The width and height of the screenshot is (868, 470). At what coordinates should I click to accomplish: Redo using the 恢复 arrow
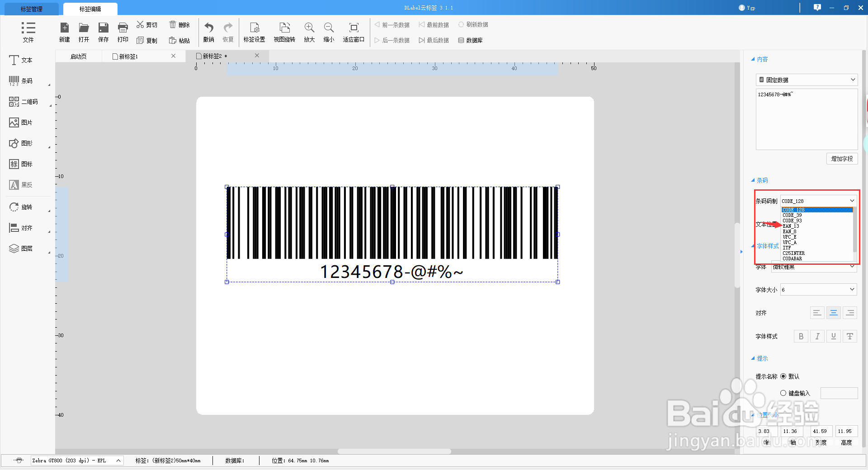click(x=228, y=32)
